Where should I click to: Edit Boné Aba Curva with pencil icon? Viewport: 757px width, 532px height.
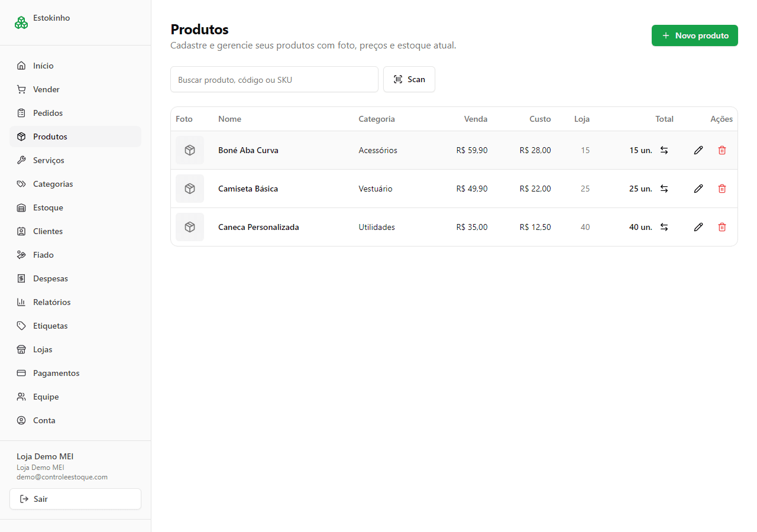pos(698,150)
